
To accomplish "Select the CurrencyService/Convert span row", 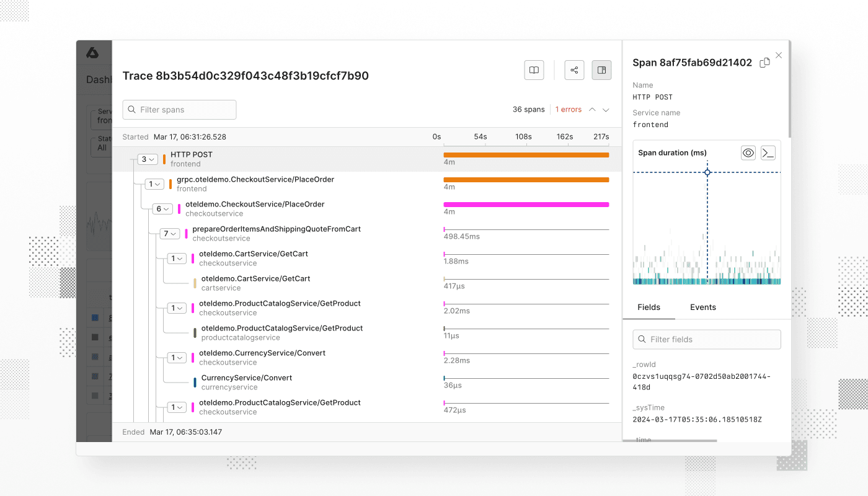I will (246, 382).
